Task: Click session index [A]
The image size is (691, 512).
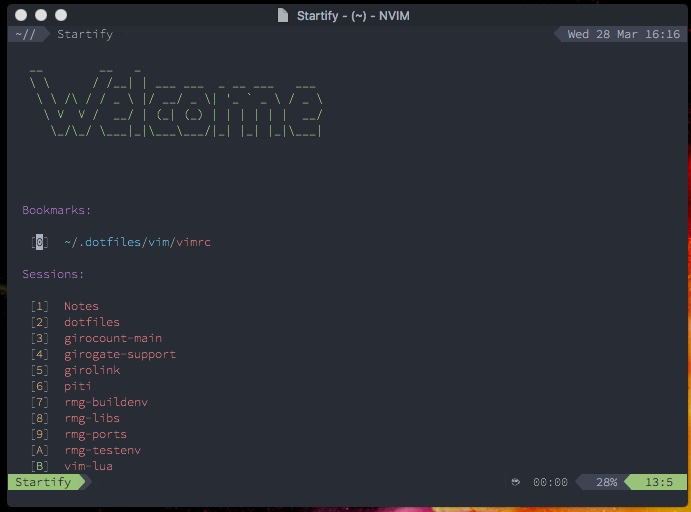Action: tap(39, 450)
